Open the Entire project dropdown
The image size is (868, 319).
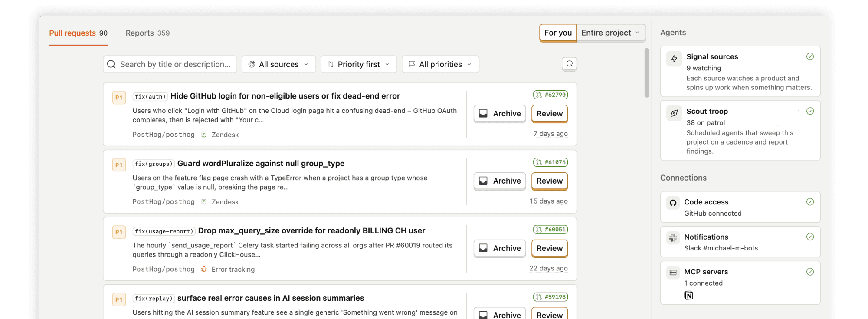tap(611, 33)
